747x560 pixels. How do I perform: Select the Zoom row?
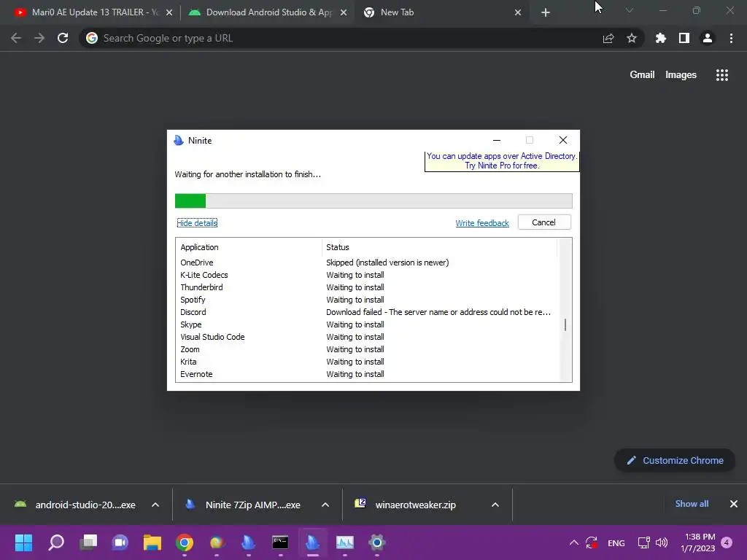click(367, 349)
